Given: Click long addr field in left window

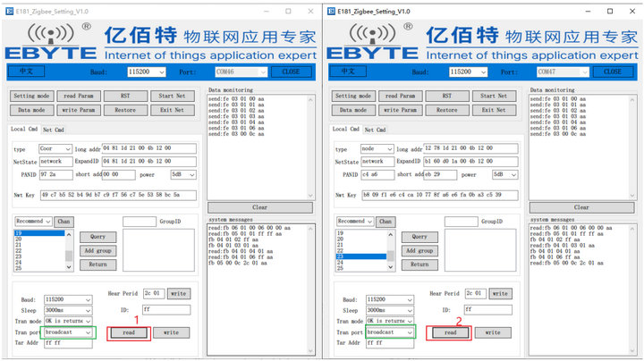Looking at the screenshot, I should (149, 148).
